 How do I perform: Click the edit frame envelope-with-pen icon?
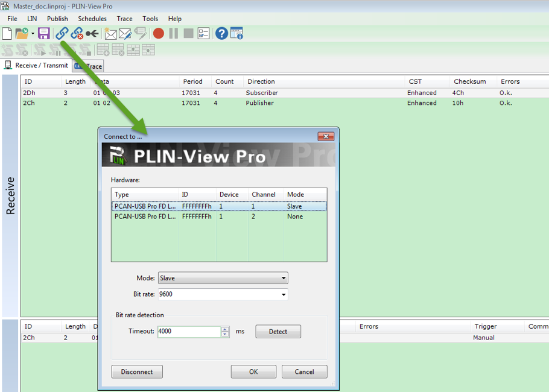125,34
